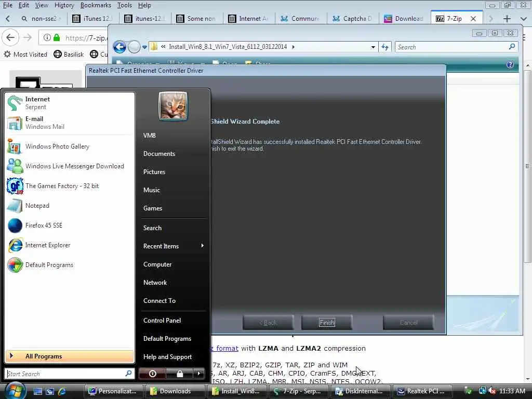
Task: Close the 7-Zip browser tab
Action: tap(473, 19)
